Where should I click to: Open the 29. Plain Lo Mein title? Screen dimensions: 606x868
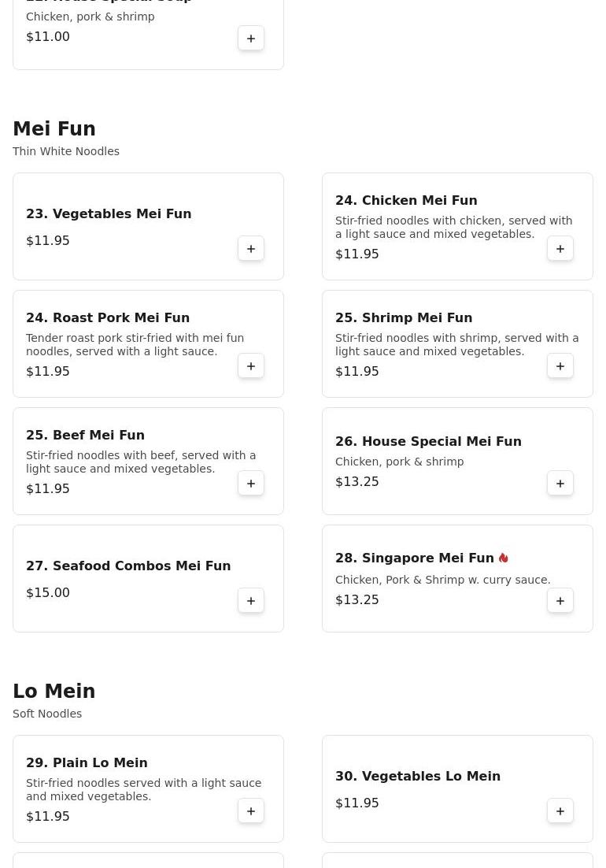(87, 762)
